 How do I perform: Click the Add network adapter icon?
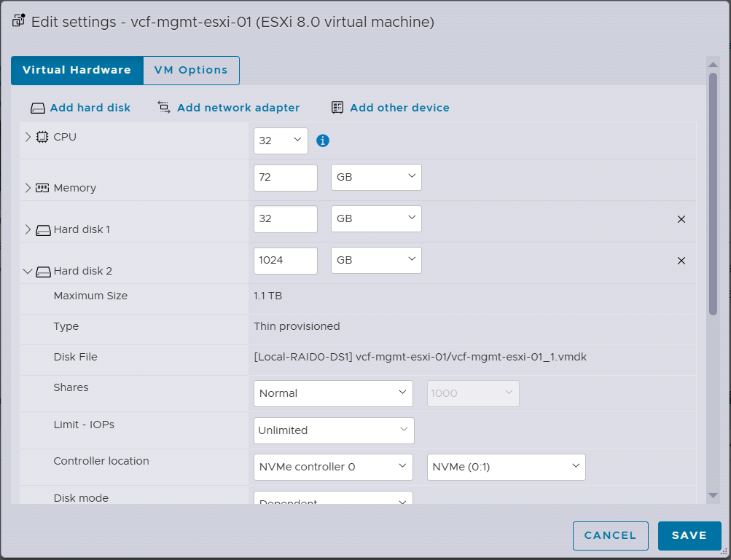164,108
